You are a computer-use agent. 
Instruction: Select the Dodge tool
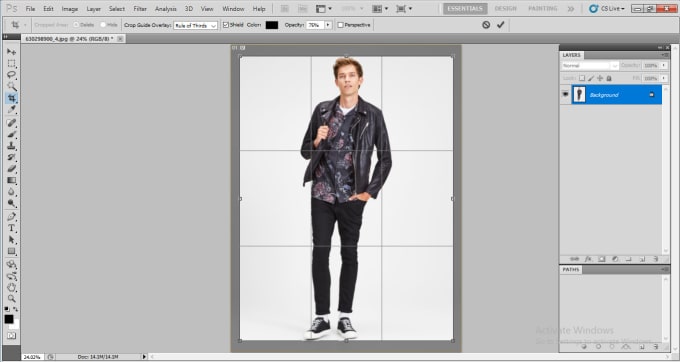coord(11,203)
